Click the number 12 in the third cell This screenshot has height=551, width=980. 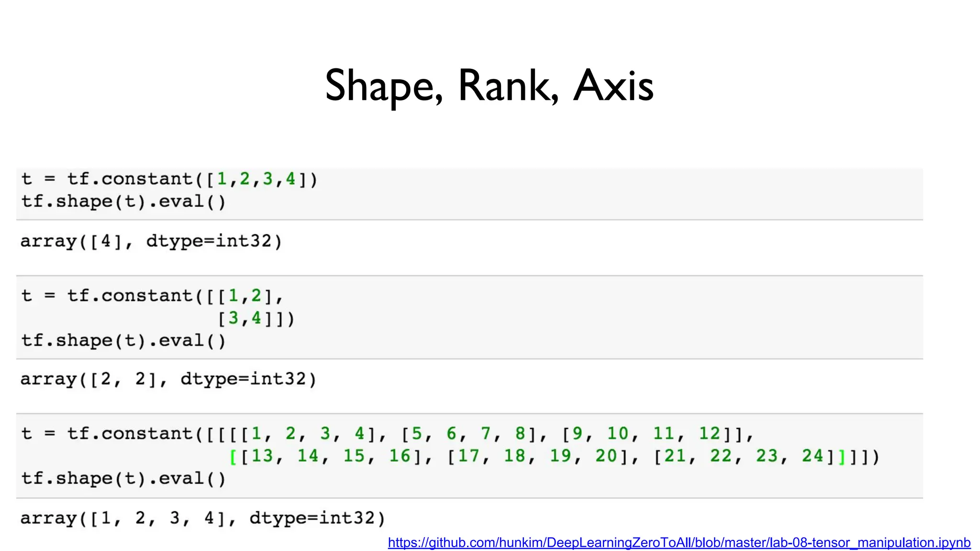pos(709,434)
